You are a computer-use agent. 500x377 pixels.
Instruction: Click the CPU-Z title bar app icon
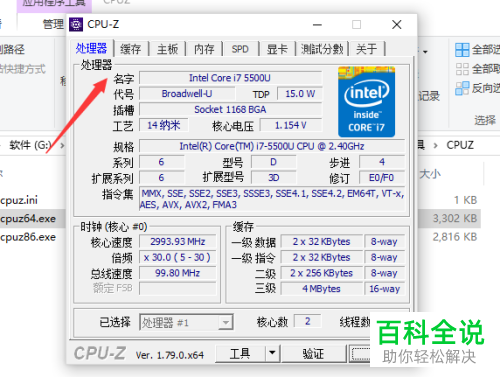[x=76, y=24]
